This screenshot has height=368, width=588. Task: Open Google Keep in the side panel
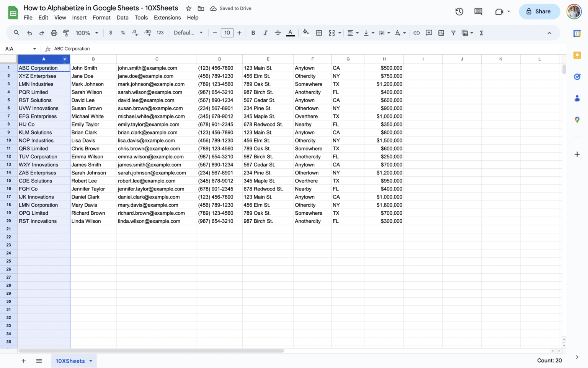[x=577, y=55]
